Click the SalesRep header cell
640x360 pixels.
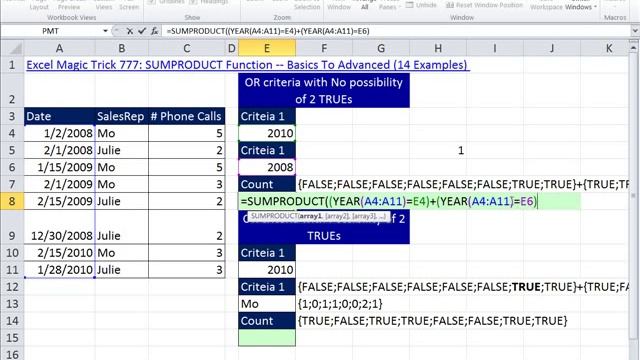point(122,116)
